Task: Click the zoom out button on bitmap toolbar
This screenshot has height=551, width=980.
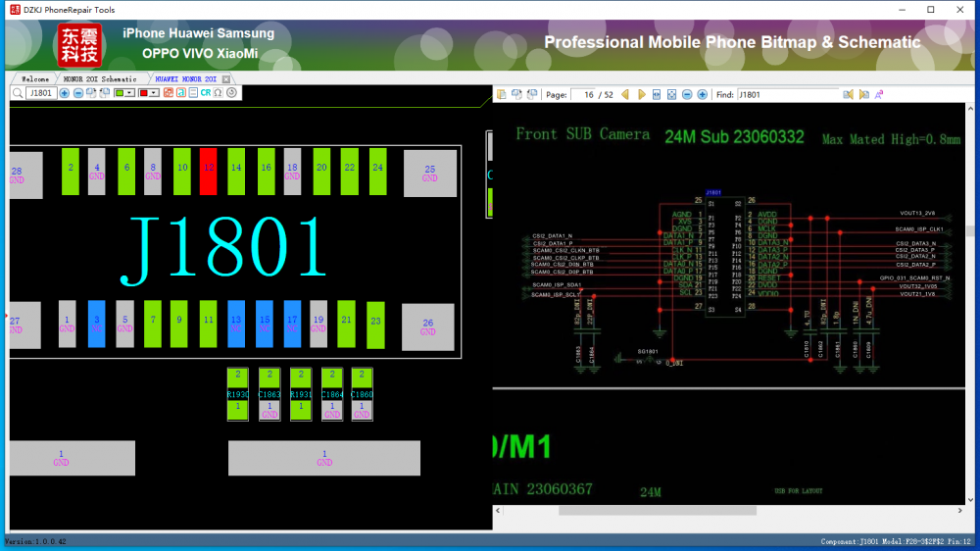Action: click(x=78, y=93)
